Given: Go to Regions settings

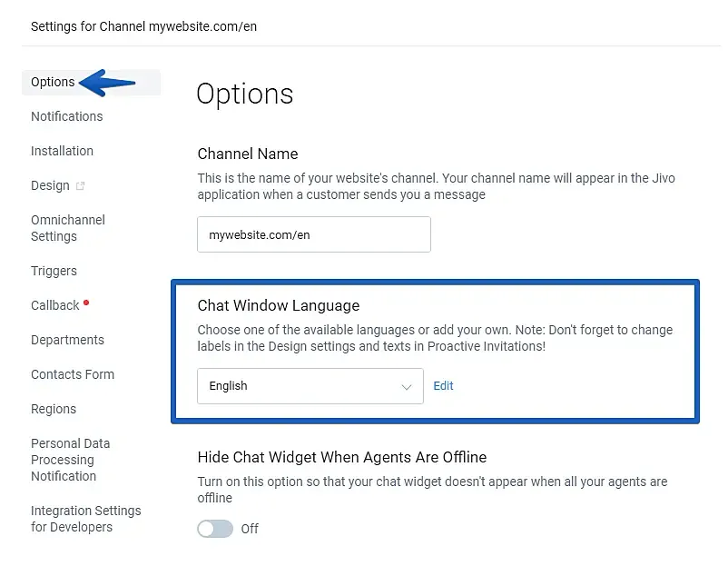Looking at the screenshot, I should pyautogui.click(x=54, y=409).
